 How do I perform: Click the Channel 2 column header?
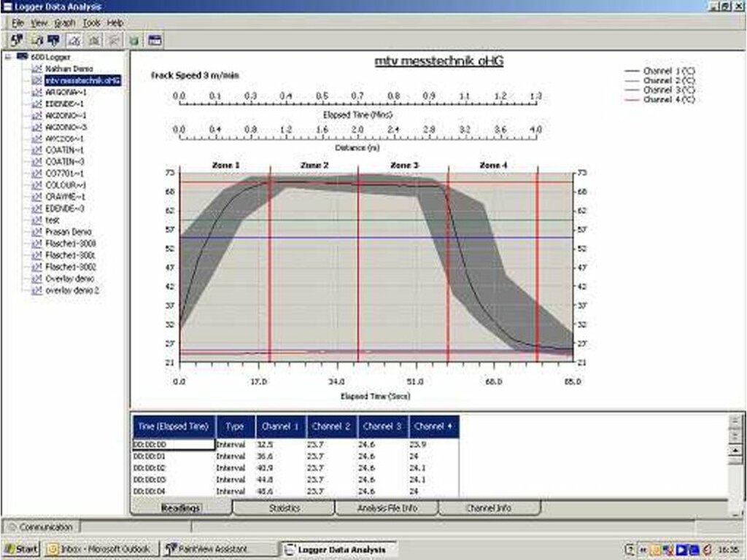(x=332, y=427)
